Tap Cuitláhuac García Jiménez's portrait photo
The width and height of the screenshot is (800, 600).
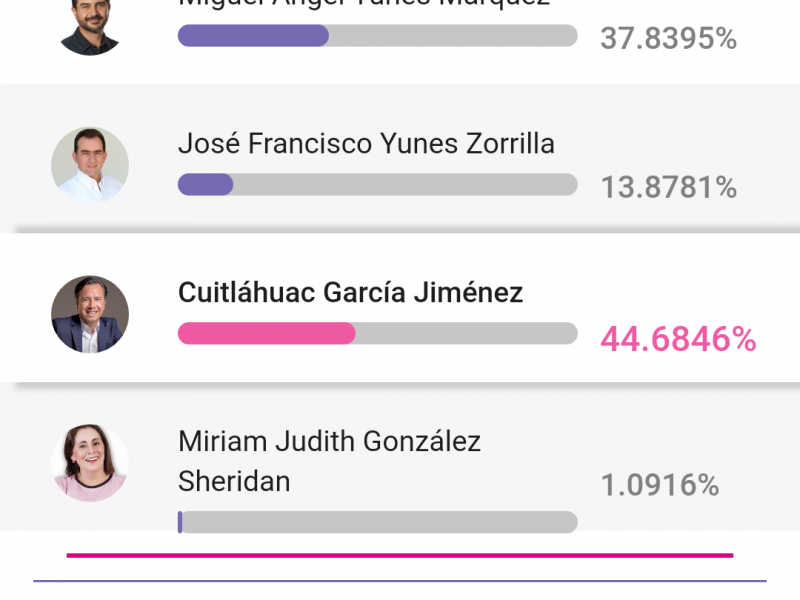[90, 314]
